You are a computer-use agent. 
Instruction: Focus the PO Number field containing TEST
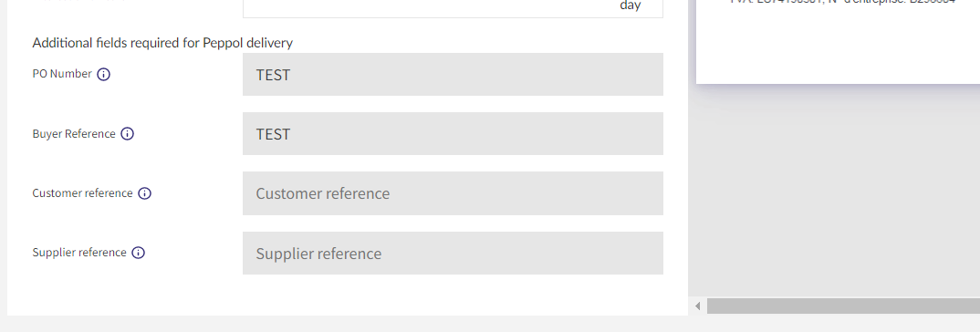(453, 75)
